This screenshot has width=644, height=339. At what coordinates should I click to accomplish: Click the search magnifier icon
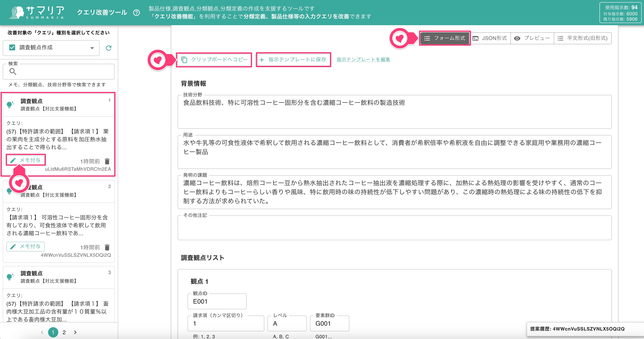click(13, 72)
